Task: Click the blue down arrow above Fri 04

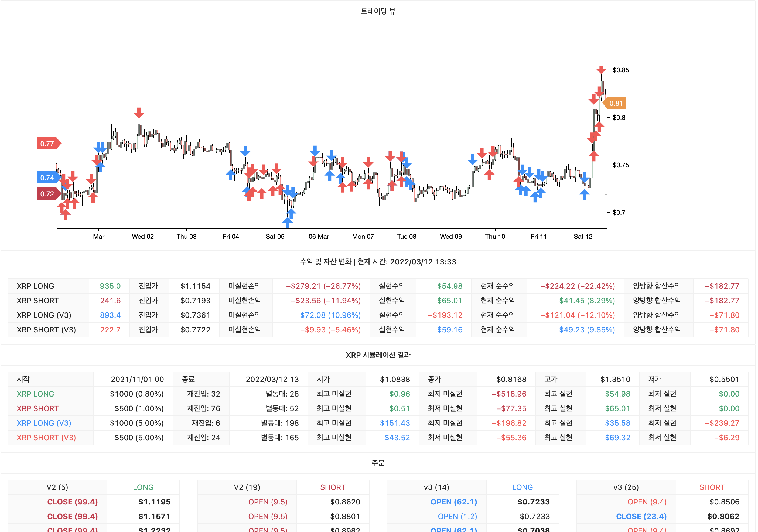Action: [245, 151]
